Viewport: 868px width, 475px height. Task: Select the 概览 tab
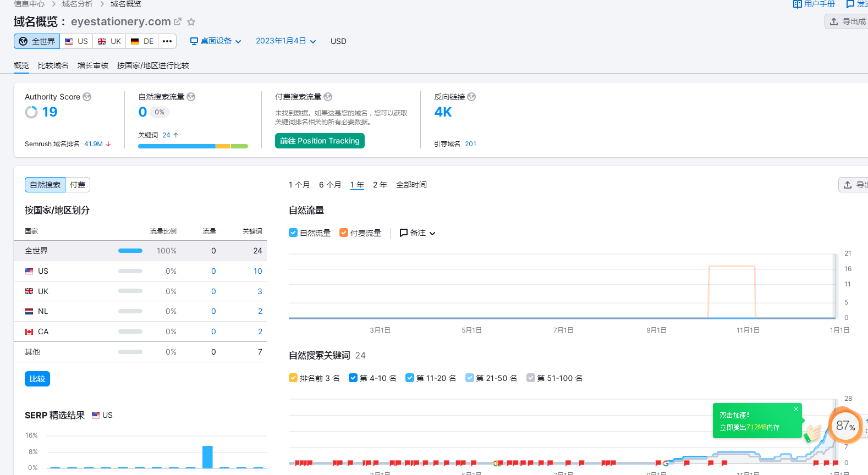click(21, 65)
